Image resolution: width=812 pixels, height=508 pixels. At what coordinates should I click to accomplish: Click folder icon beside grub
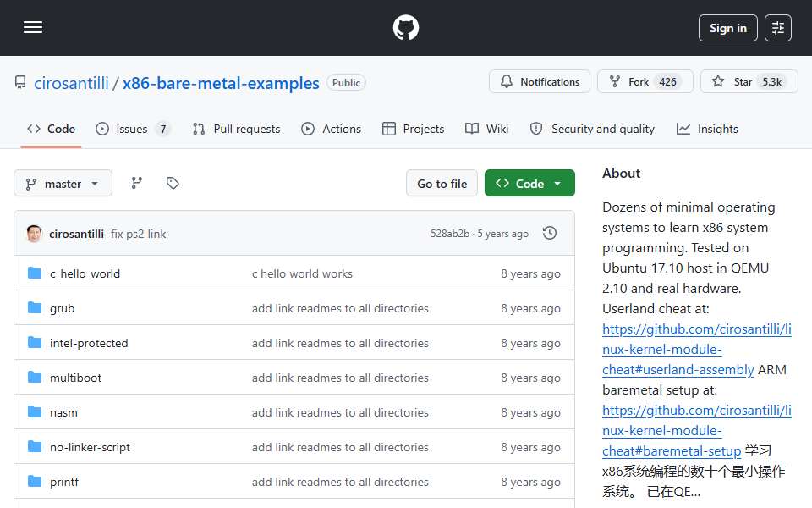(x=35, y=308)
